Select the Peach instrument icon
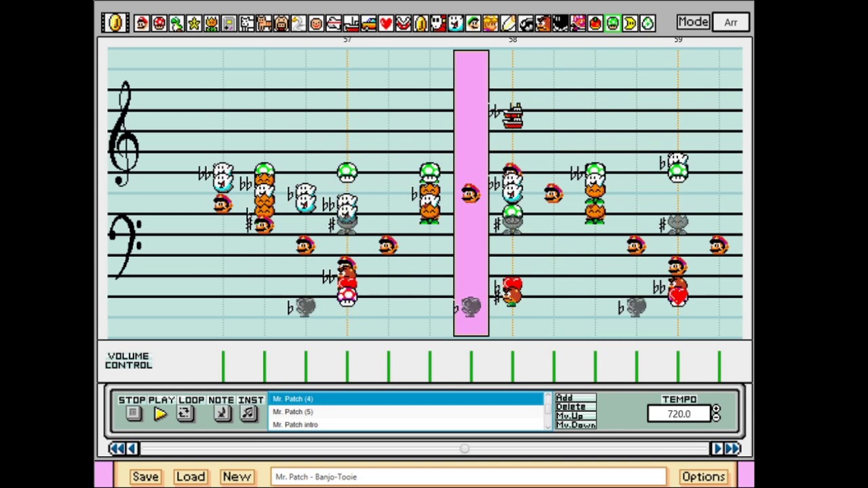 point(490,23)
